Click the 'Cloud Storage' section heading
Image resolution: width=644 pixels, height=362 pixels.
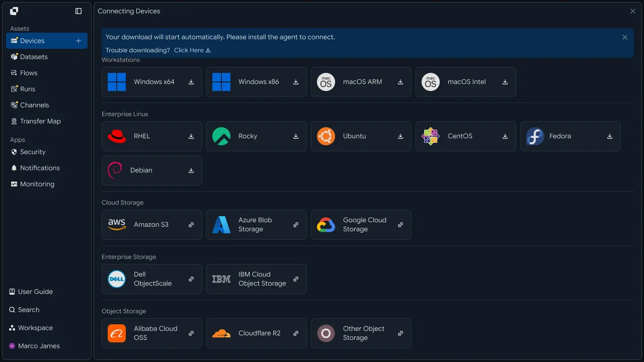[122, 203]
